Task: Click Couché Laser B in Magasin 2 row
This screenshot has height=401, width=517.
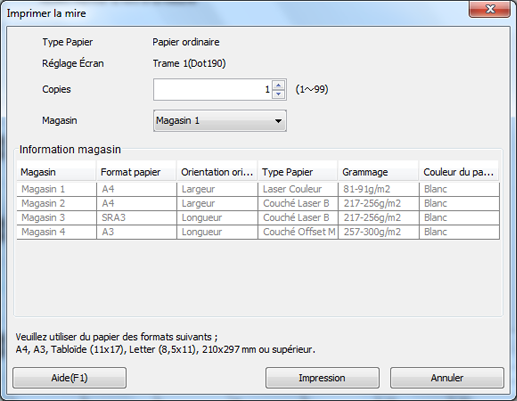Action: (298, 203)
